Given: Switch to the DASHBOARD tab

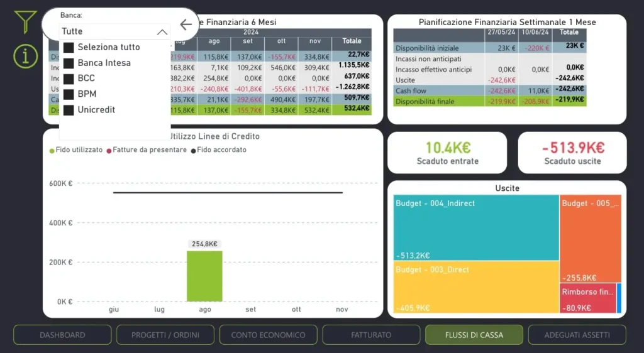Looking at the screenshot, I should 62,335.
